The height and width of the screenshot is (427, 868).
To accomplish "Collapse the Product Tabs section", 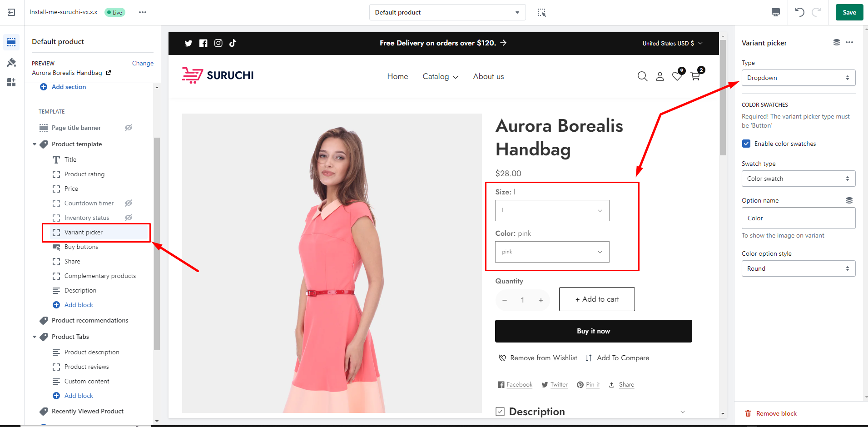I will tap(35, 337).
